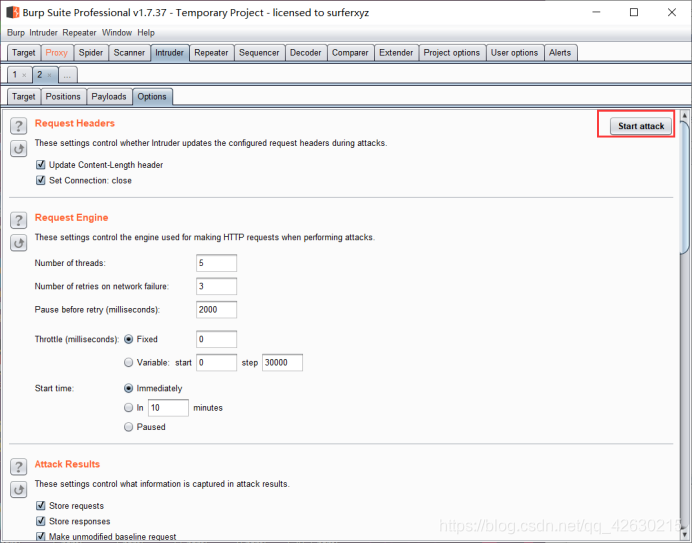Screen dimensions: 692x544
Task: Click the Start attack button
Action: [x=641, y=126]
